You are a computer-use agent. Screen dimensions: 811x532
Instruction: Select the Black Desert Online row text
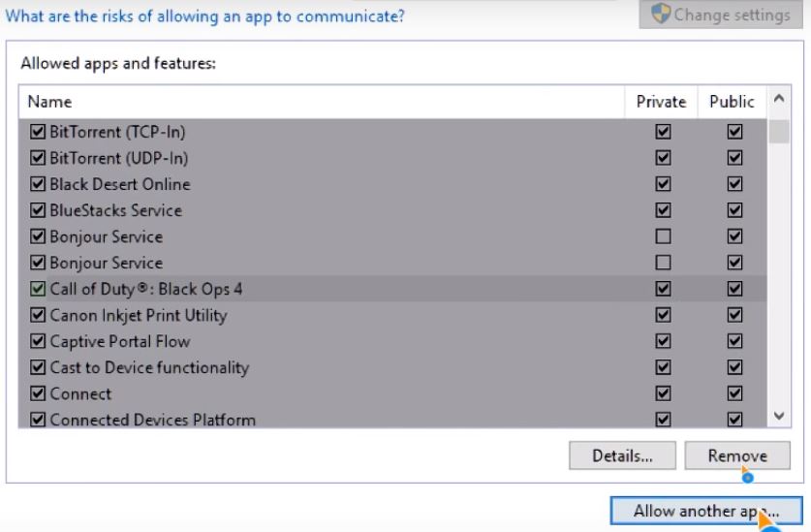120,184
